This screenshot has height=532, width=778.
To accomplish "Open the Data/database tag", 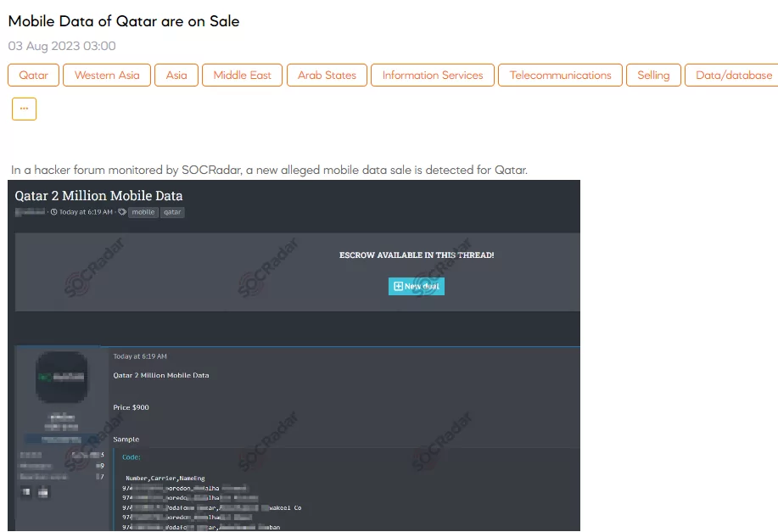I will coord(732,75).
